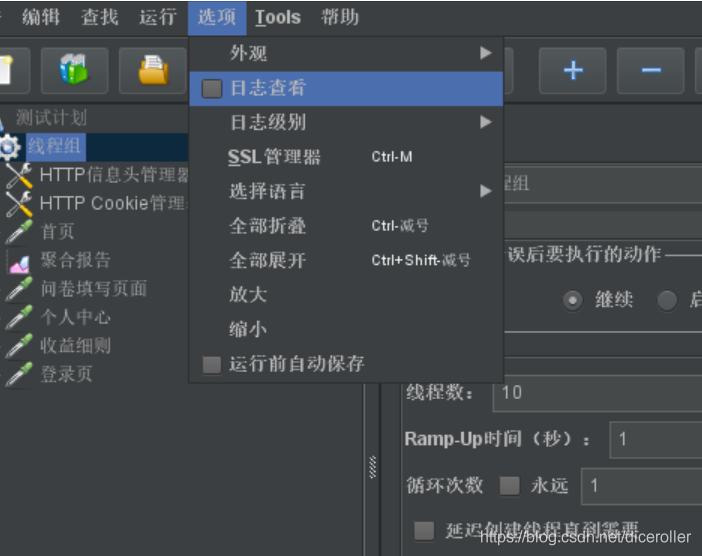Click the pipette icon beside 登录页
702x556 pixels.
[19, 374]
